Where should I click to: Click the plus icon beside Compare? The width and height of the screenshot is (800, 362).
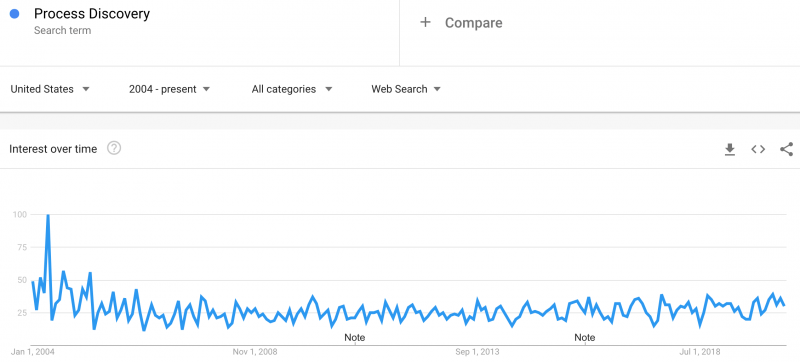425,22
